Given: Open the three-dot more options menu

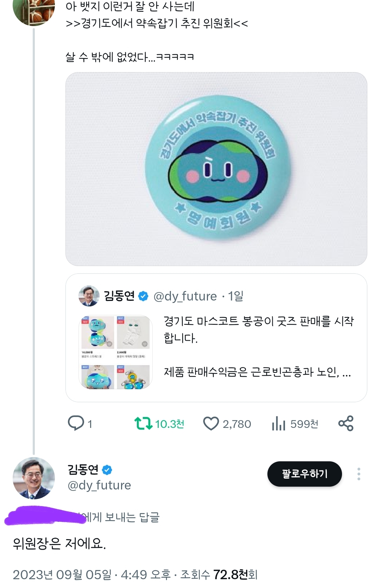Looking at the screenshot, I should click(359, 474).
